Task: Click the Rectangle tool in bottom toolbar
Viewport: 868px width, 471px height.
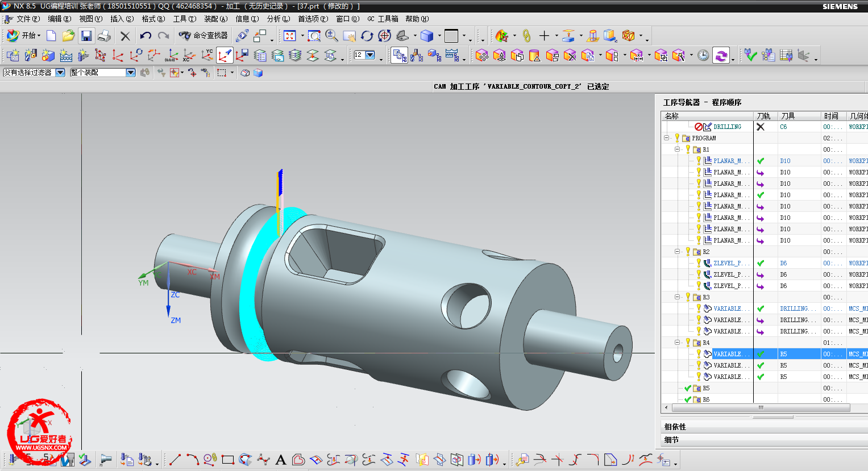Action: pyautogui.click(x=228, y=460)
